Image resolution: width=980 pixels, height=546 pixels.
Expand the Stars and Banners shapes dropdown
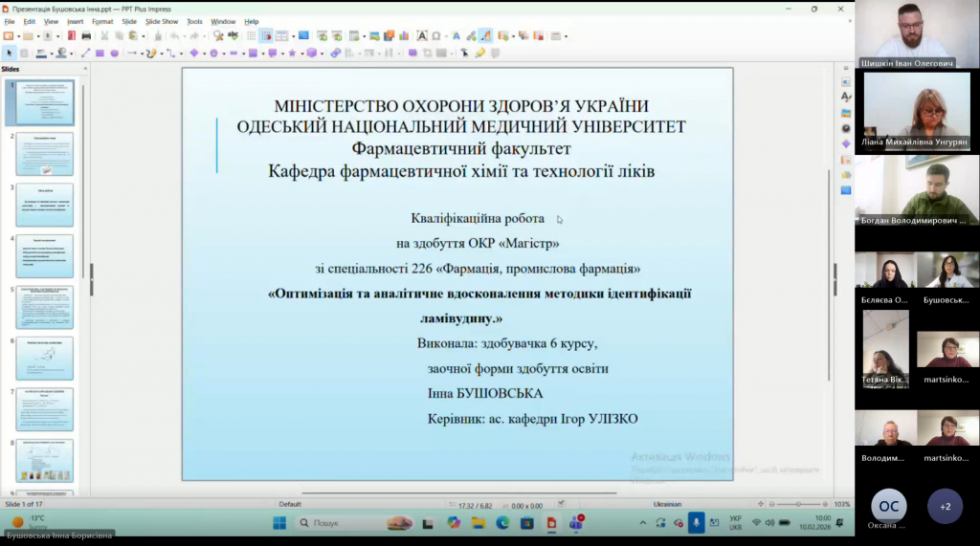pos(301,54)
